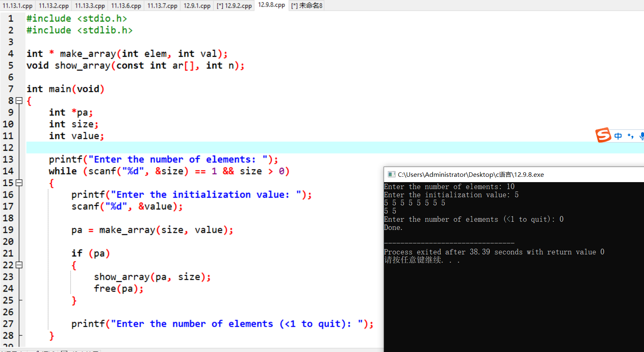Collapse the main function fold at line 8

[x=19, y=100]
